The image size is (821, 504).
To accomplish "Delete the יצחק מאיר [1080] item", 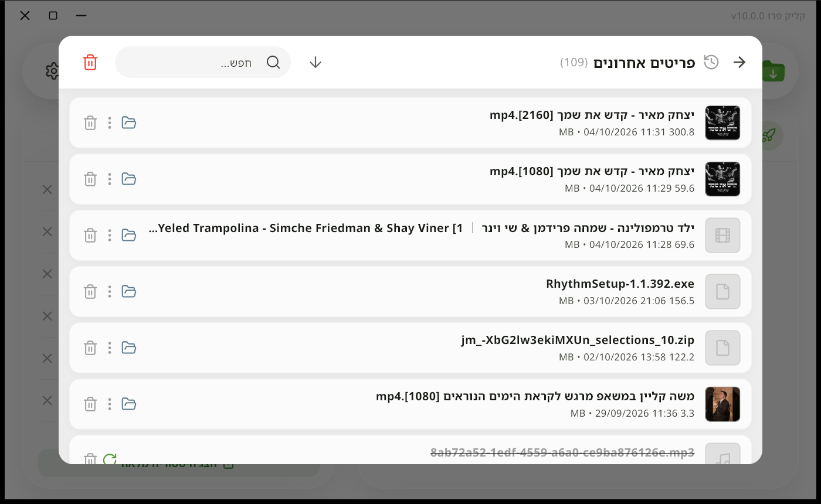I will 90,179.
